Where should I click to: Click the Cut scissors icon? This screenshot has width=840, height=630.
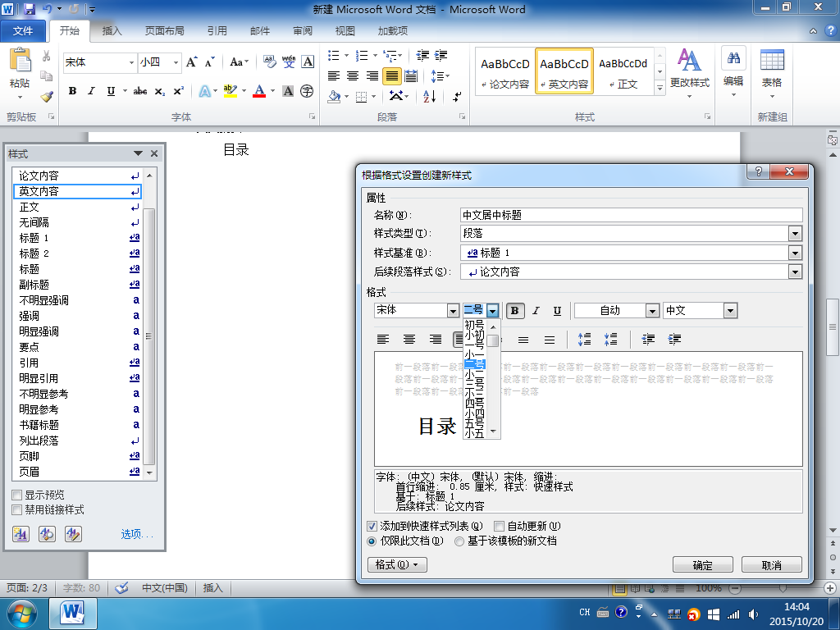47,56
